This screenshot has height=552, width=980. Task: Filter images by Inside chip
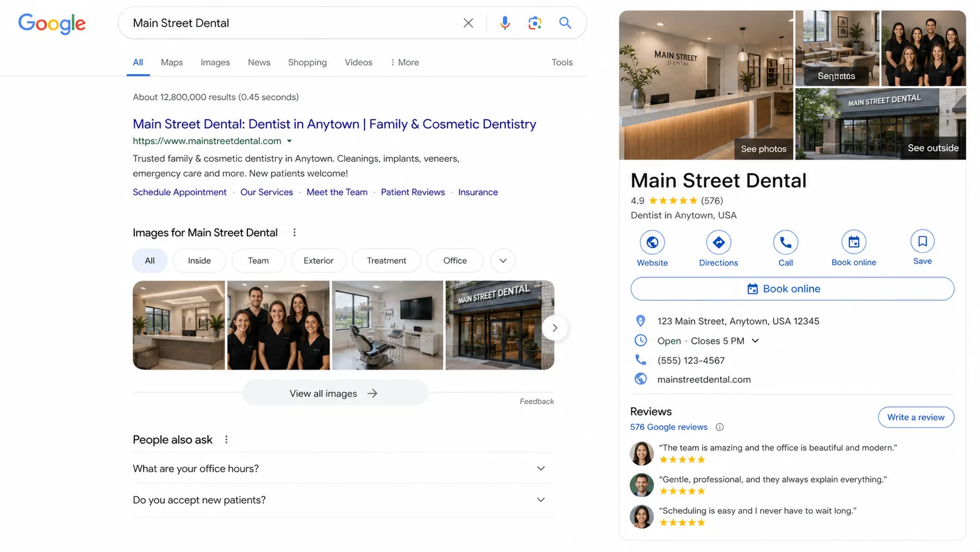199,260
